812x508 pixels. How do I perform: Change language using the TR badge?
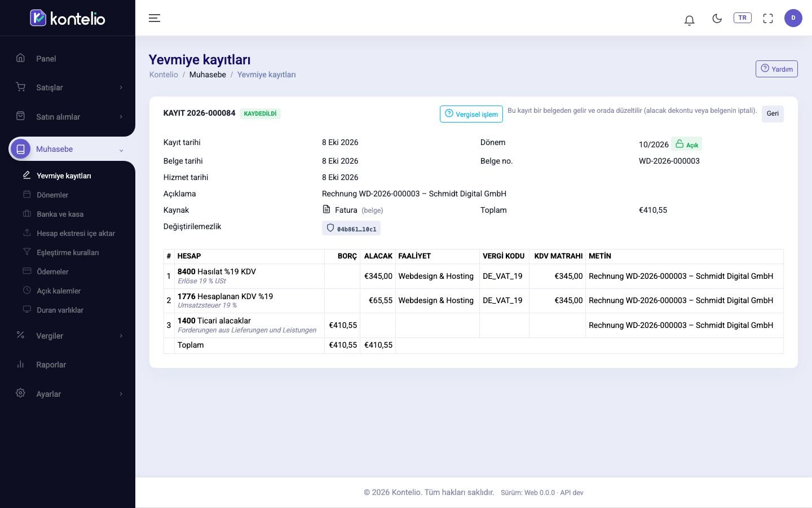[743, 17]
